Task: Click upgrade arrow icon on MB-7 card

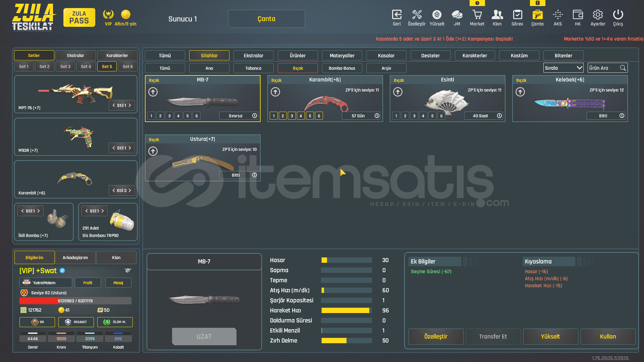Action: [x=153, y=92]
